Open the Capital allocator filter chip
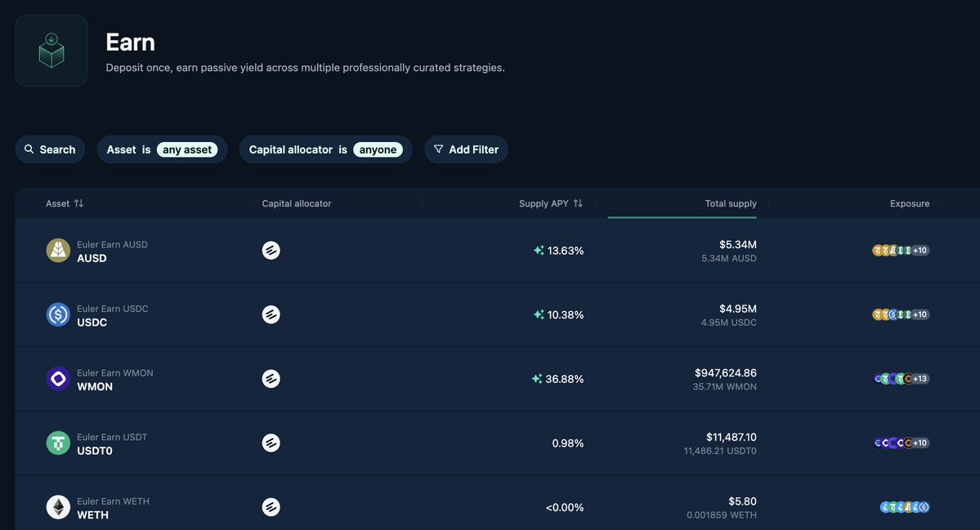Screen dimensions: 980x530 (325, 149)
